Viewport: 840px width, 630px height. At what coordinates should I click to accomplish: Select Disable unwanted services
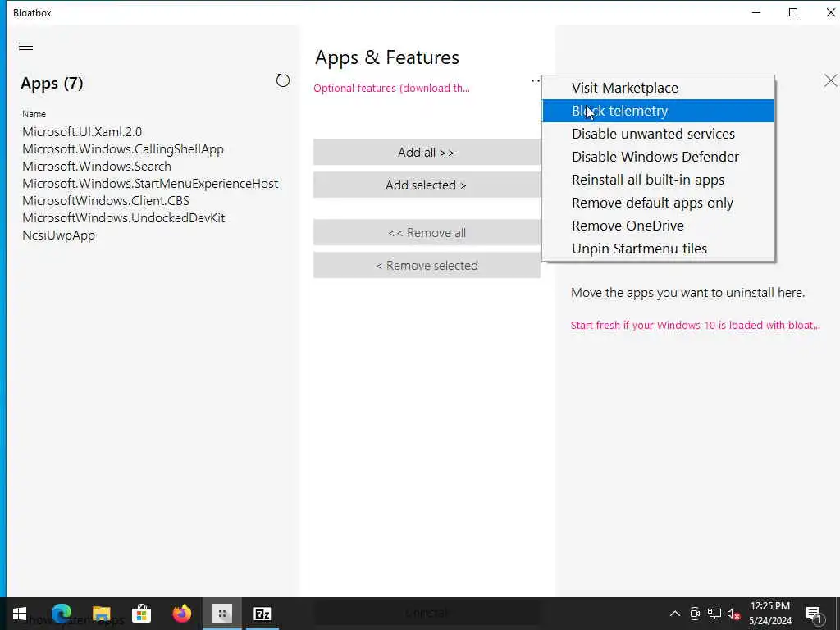tap(659, 134)
